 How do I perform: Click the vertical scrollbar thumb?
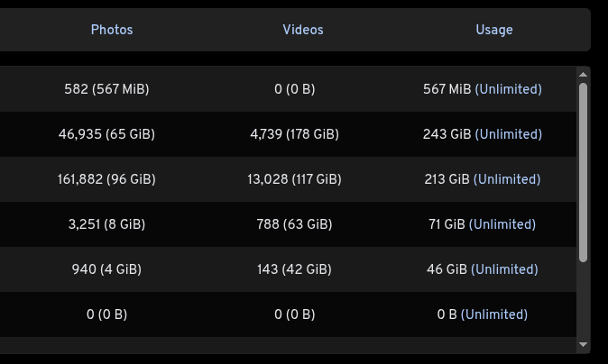coord(583,171)
